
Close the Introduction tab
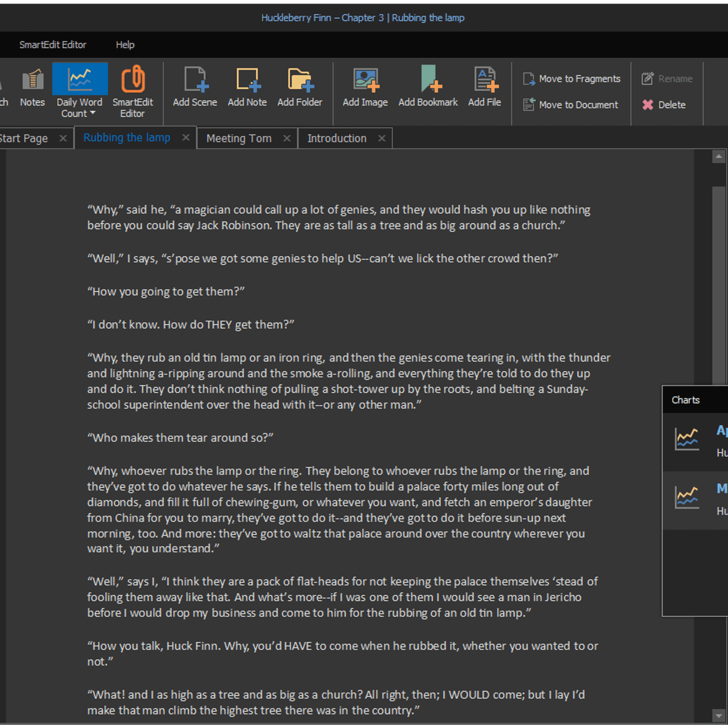[x=382, y=138]
